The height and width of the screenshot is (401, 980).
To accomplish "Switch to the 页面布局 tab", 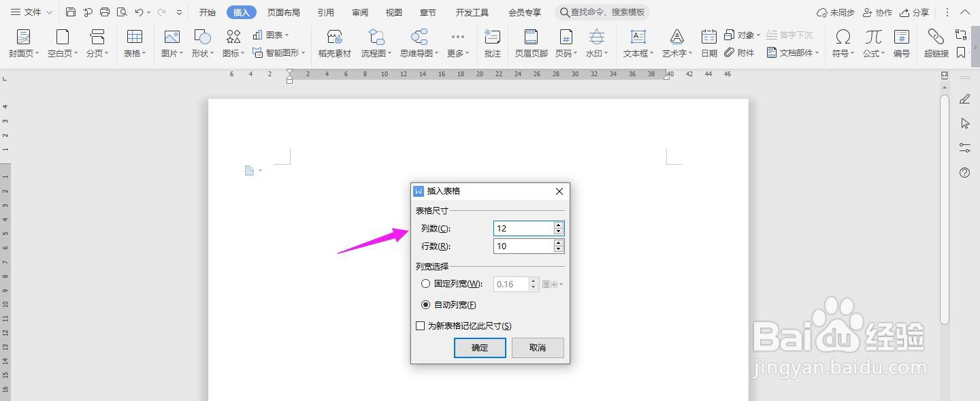I will tap(283, 12).
